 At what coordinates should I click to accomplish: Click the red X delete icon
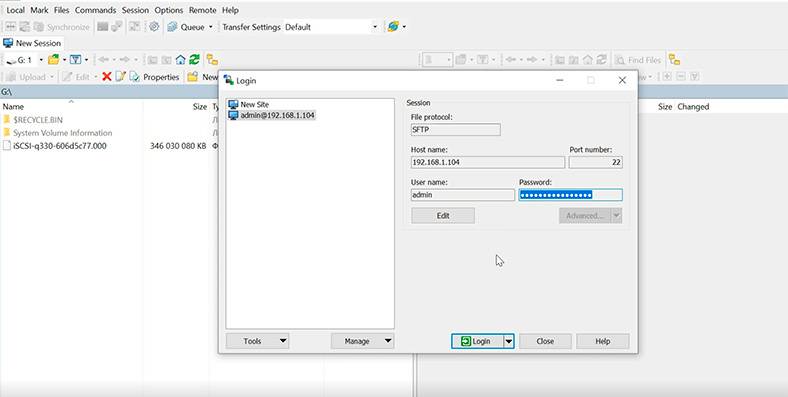click(107, 77)
